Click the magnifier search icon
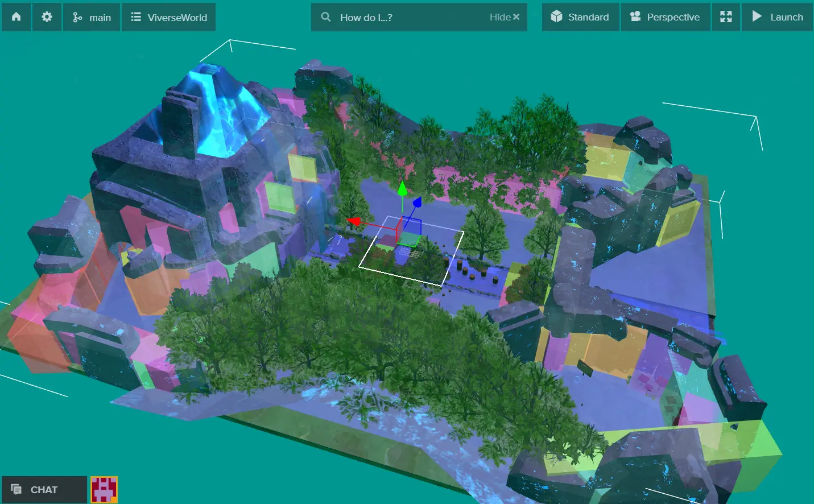The image size is (814, 504). coord(326,17)
